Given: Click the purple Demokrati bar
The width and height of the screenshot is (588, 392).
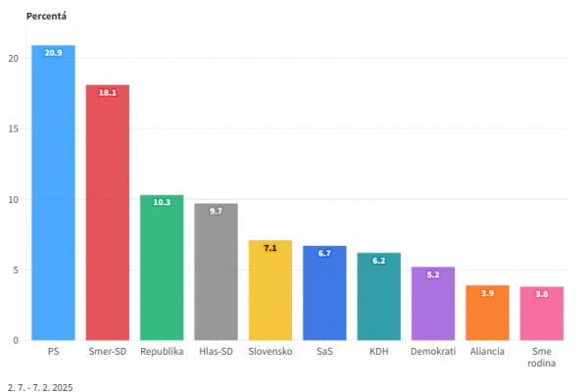Looking at the screenshot, I should coord(433,305).
